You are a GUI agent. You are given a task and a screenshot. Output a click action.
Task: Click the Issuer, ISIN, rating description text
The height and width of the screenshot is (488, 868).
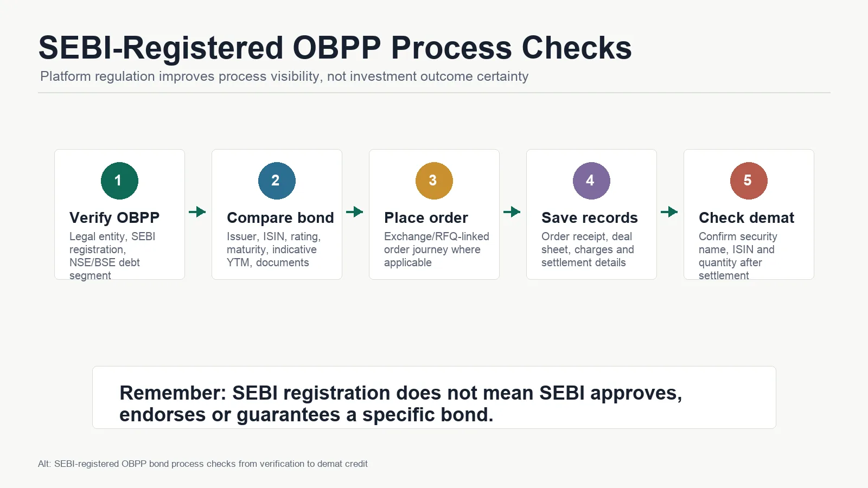(x=274, y=249)
